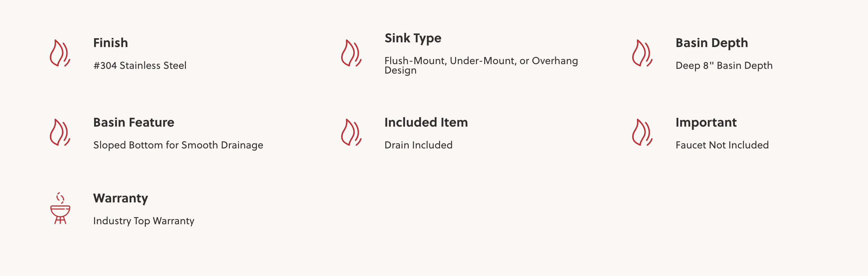The width and height of the screenshot is (868, 276).
Task: Click the flame icon beside Basin Feature
Action: (x=60, y=132)
